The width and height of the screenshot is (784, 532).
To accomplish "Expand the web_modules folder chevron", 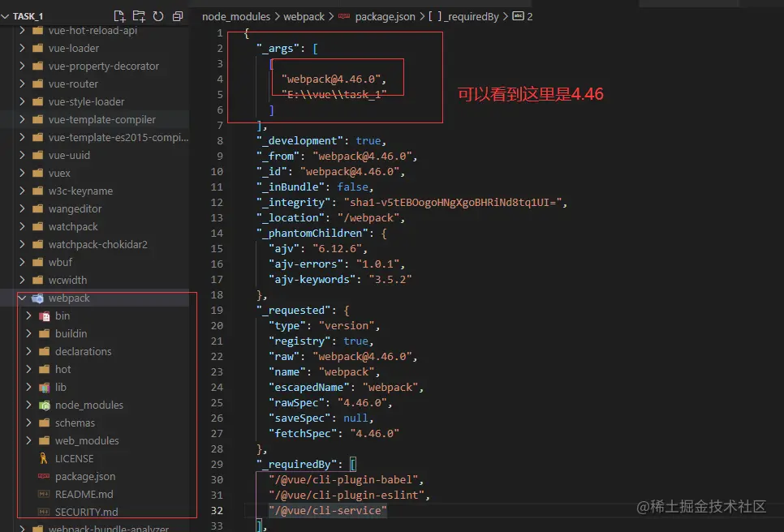I will click(x=28, y=440).
